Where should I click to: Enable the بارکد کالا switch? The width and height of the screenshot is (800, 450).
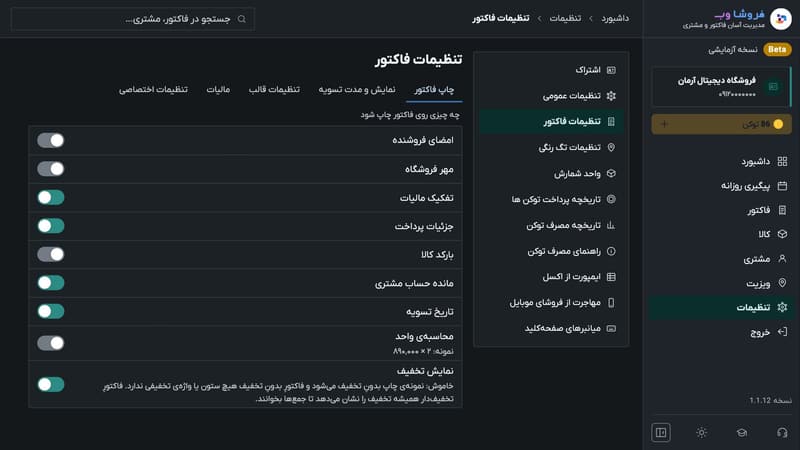[x=51, y=254]
